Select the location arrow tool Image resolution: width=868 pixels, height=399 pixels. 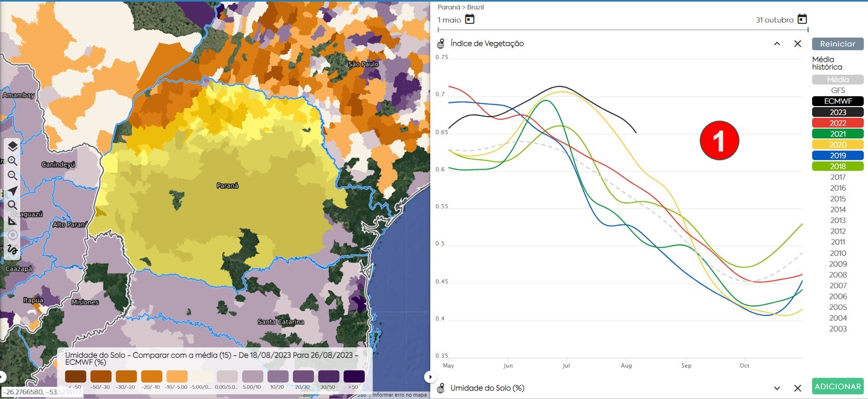[13, 191]
